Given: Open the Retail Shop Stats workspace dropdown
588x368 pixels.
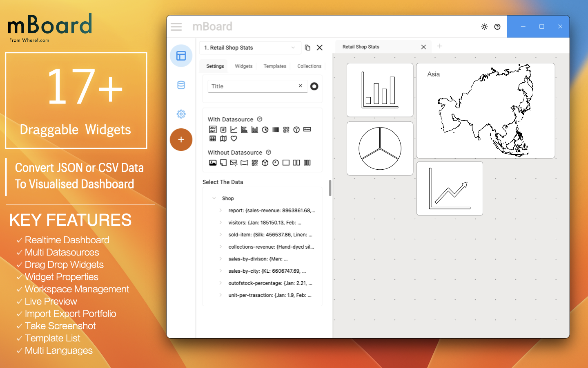Looking at the screenshot, I should click(250, 47).
